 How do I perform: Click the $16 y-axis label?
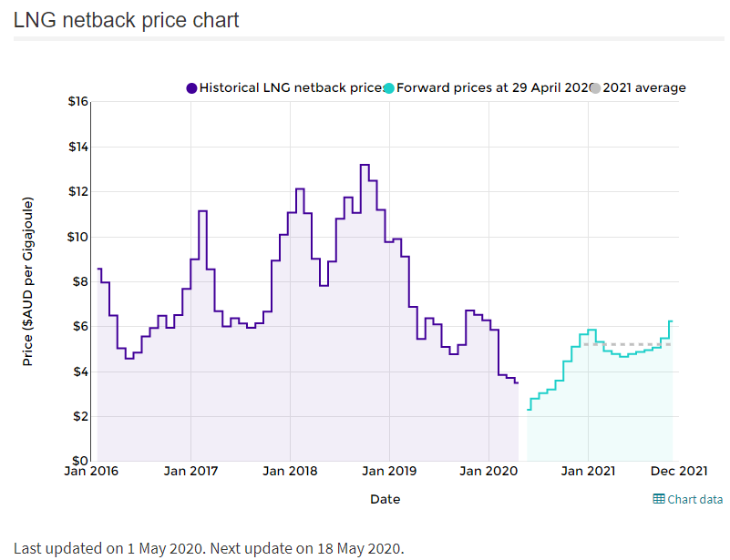tap(78, 102)
